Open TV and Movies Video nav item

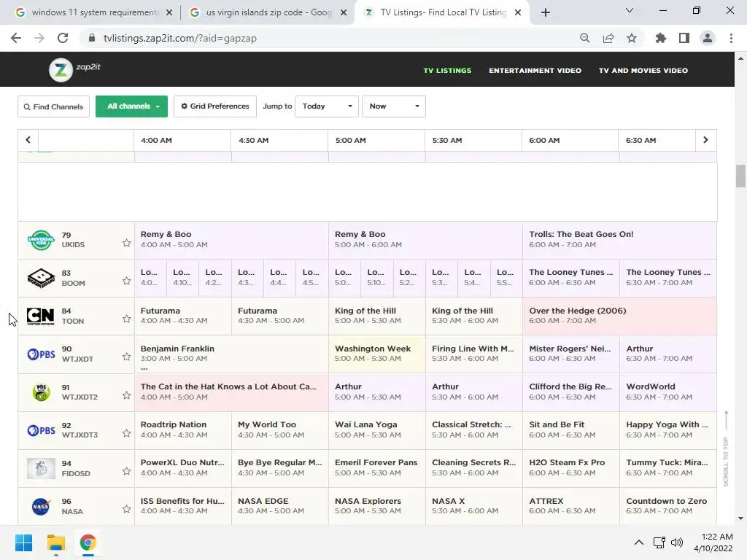(x=643, y=71)
